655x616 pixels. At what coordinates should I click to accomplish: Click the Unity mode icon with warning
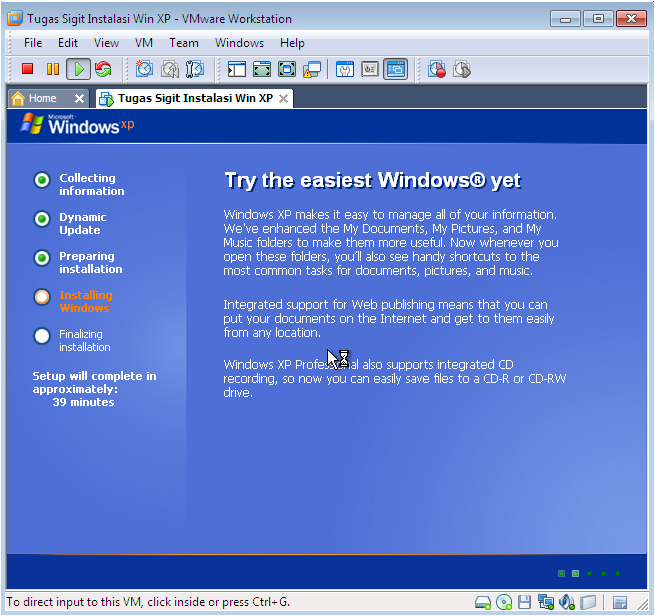(x=312, y=69)
